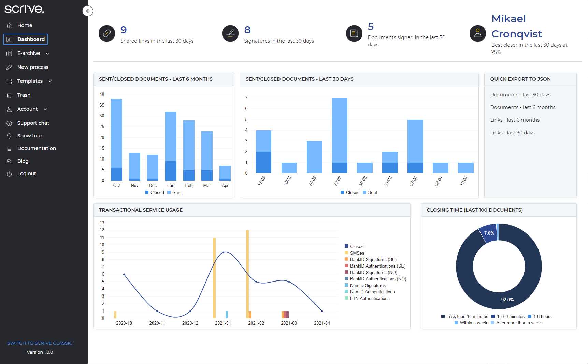
Task: Click the New process pen icon
Action: 9,67
